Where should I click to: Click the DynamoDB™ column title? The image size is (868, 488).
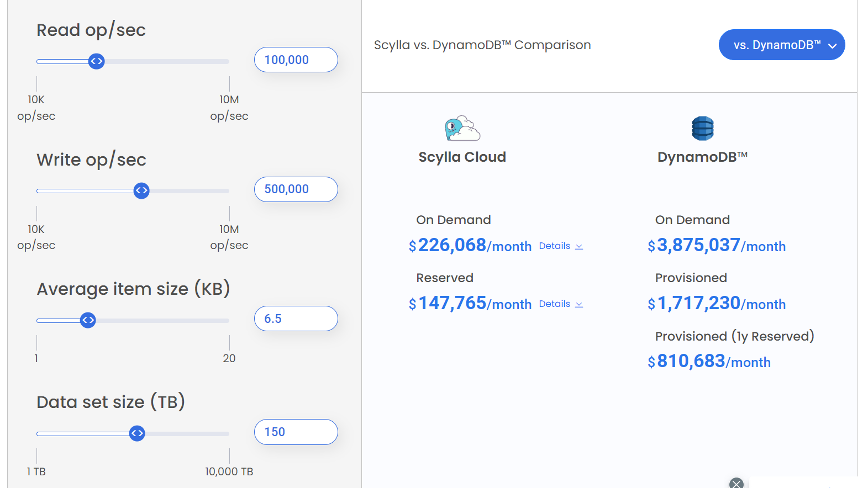click(703, 157)
